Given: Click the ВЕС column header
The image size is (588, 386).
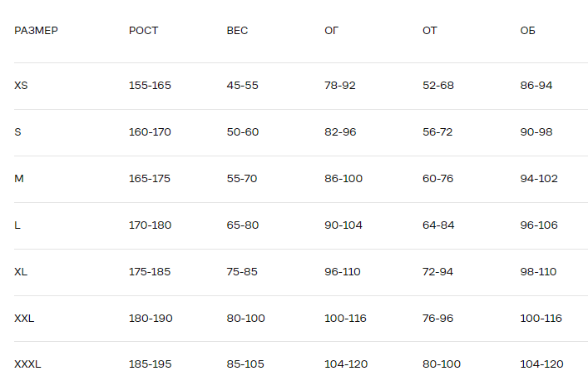Looking at the screenshot, I should click(x=237, y=31).
